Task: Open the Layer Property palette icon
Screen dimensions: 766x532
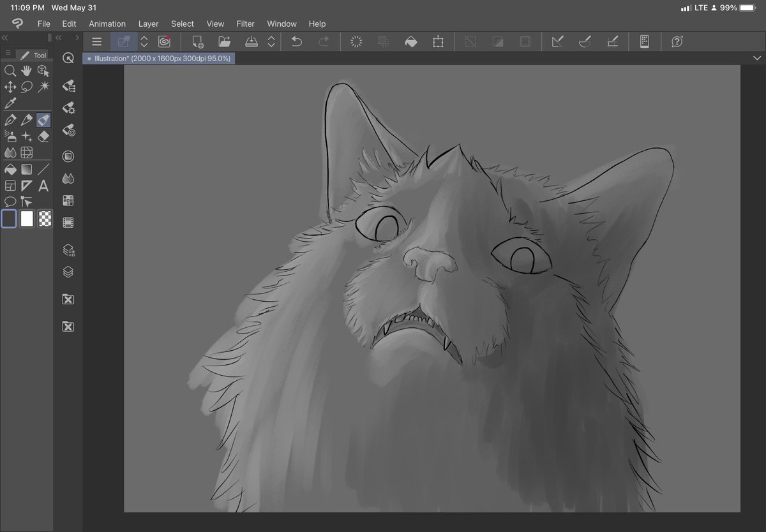Action: (68, 250)
